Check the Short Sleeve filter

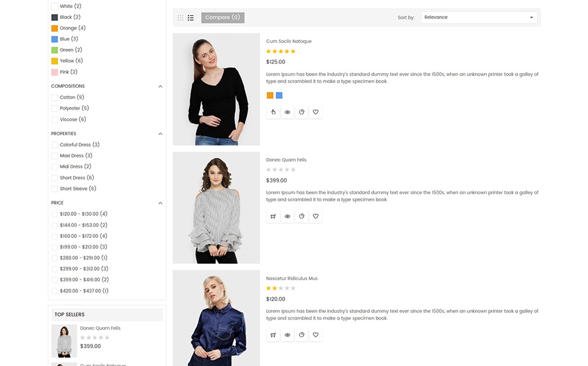[x=54, y=189]
